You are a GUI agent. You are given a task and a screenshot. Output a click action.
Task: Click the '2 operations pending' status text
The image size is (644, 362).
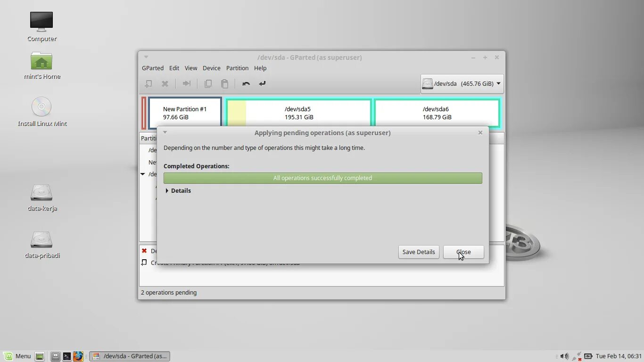pyautogui.click(x=169, y=292)
